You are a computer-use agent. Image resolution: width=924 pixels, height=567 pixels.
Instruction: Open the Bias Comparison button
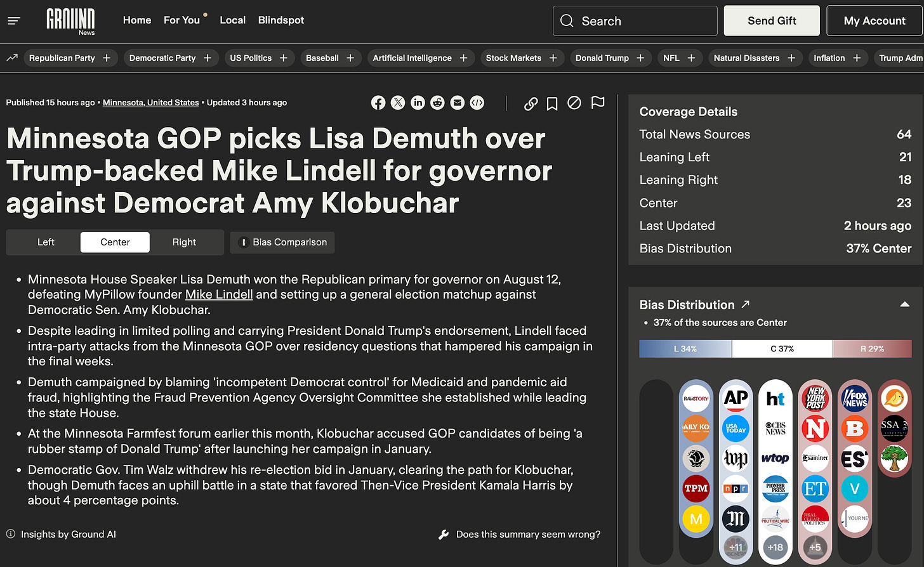pos(282,242)
